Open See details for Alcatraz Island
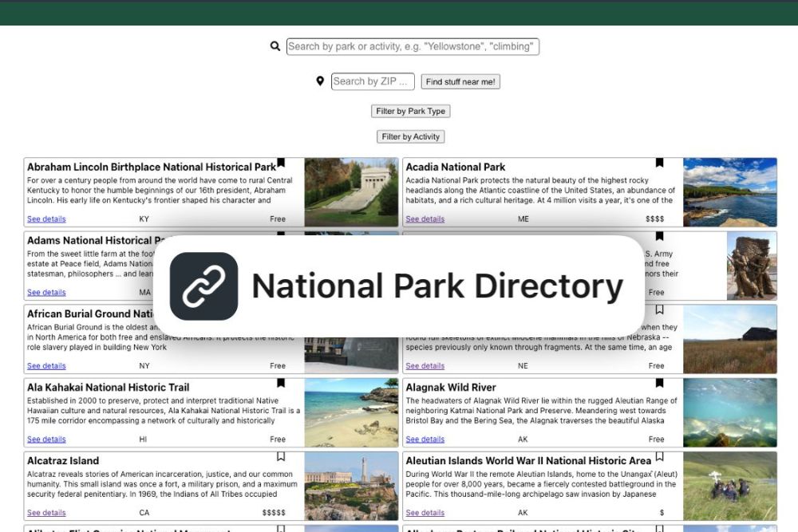The image size is (798, 532). pos(46,513)
